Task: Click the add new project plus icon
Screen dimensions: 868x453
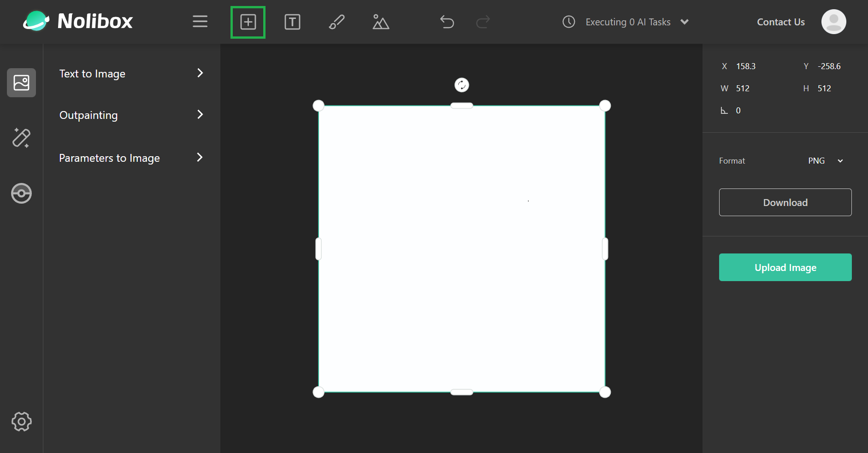Action: click(248, 22)
